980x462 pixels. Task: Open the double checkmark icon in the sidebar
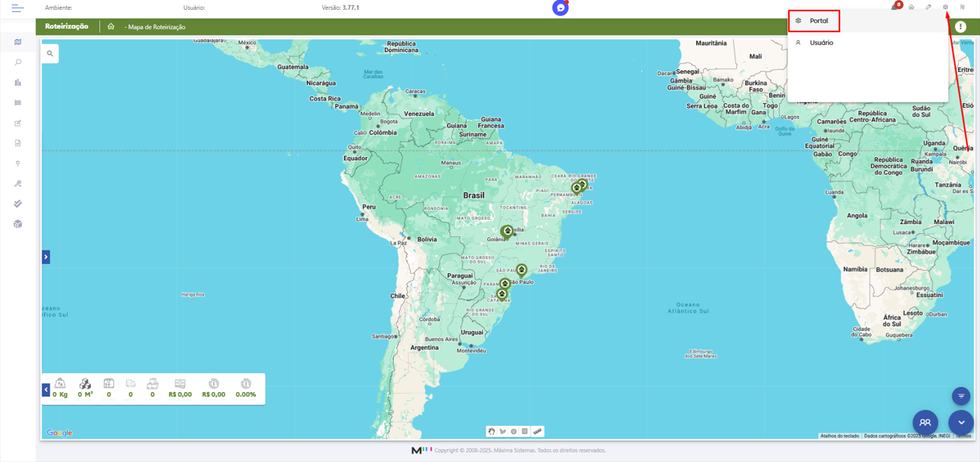tap(18, 204)
